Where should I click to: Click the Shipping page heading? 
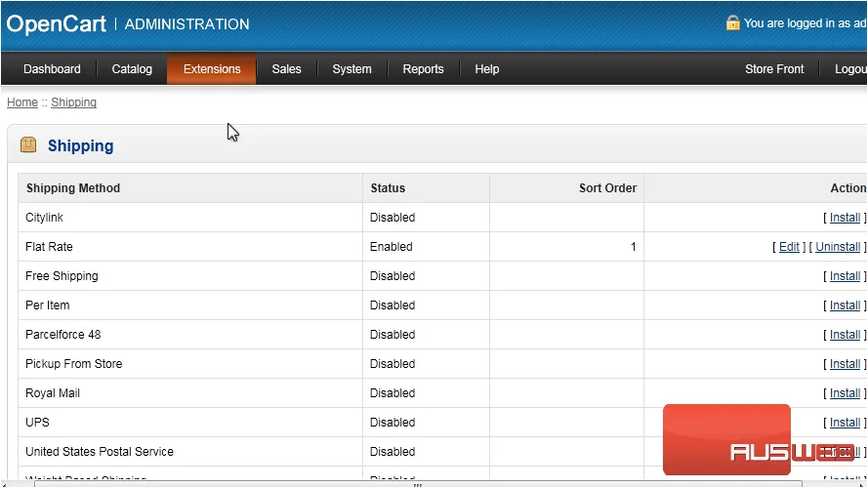pos(81,146)
